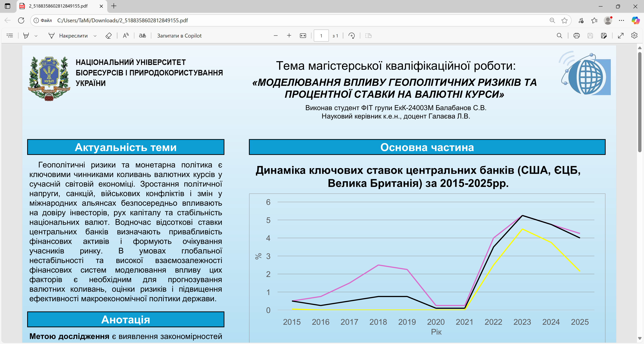The image size is (644, 344).
Task: Click the page number input field
Action: (x=321, y=36)
